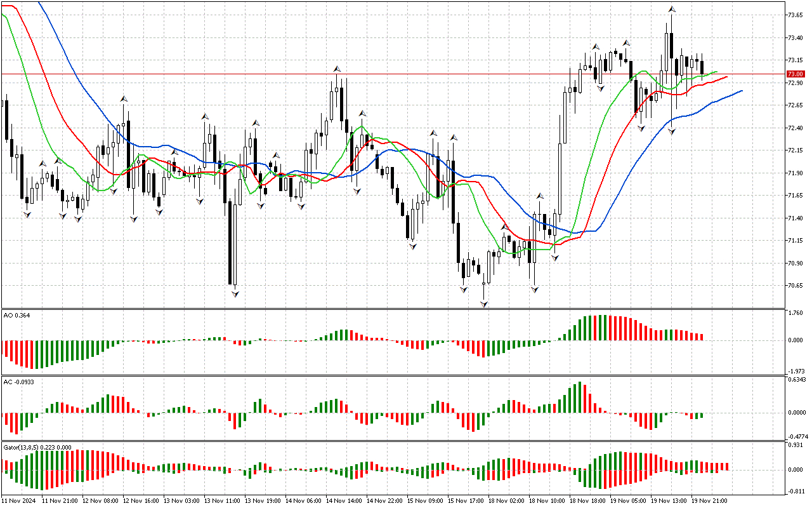812x508 pixels.
Task: Click the -0.811 value on Gator scale
Action: pos(795,491)
